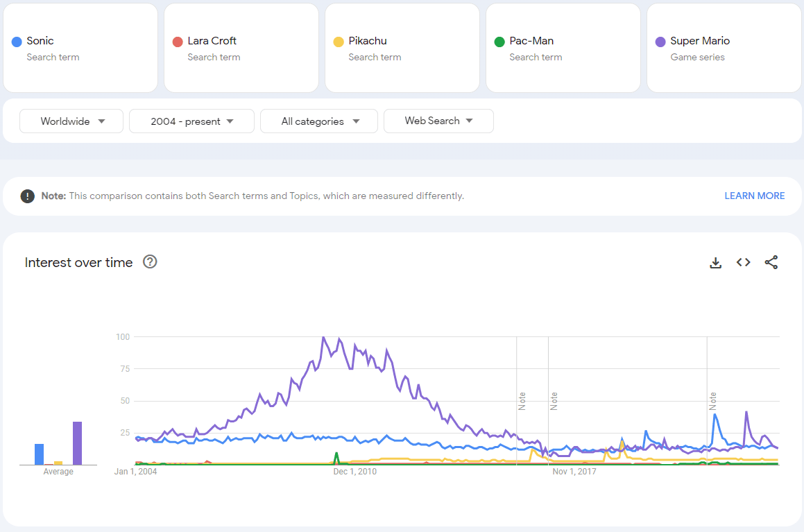The height and width of the screenshot is (532, 804).
Task: Click the yellow Pikachu average bar
Action: tap(58, 463)
